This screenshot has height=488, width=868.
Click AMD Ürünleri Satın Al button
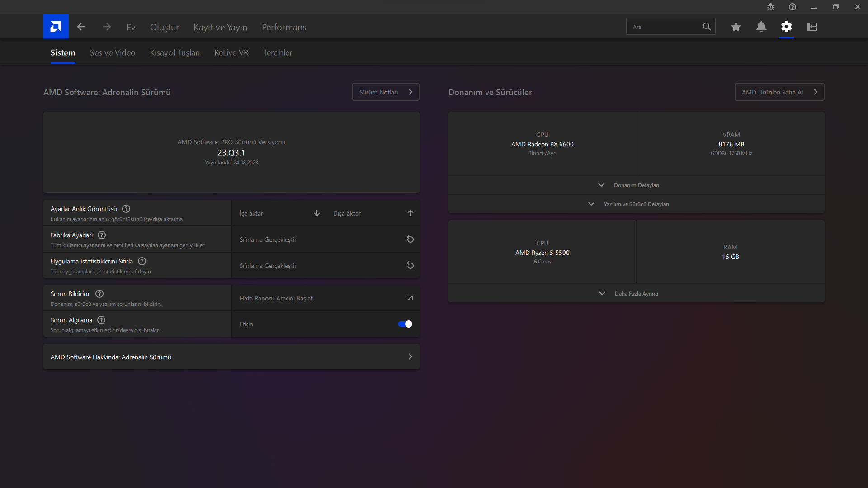(x=779, y=92)
